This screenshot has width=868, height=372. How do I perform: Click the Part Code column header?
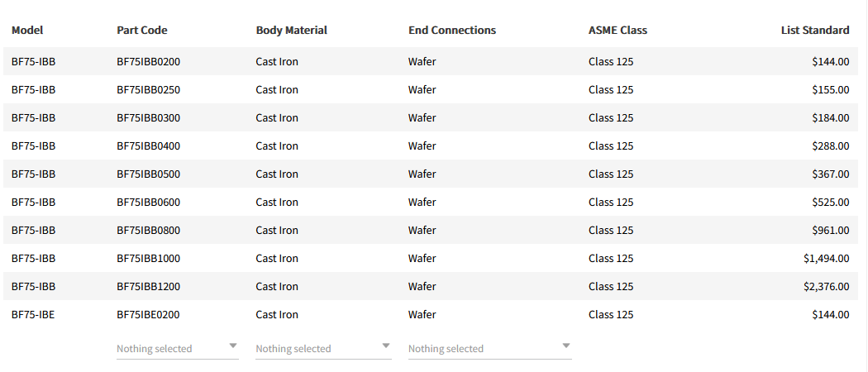[142, 31]
